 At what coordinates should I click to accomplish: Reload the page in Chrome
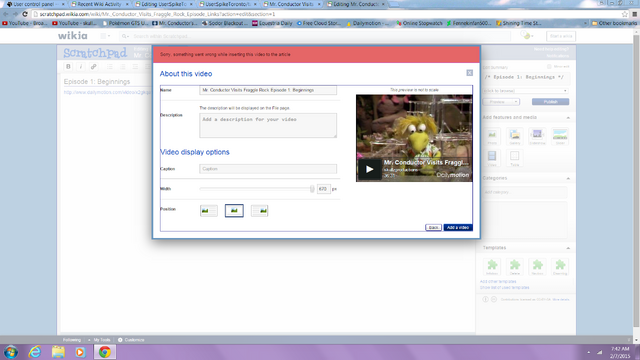[x=25, y=14]
